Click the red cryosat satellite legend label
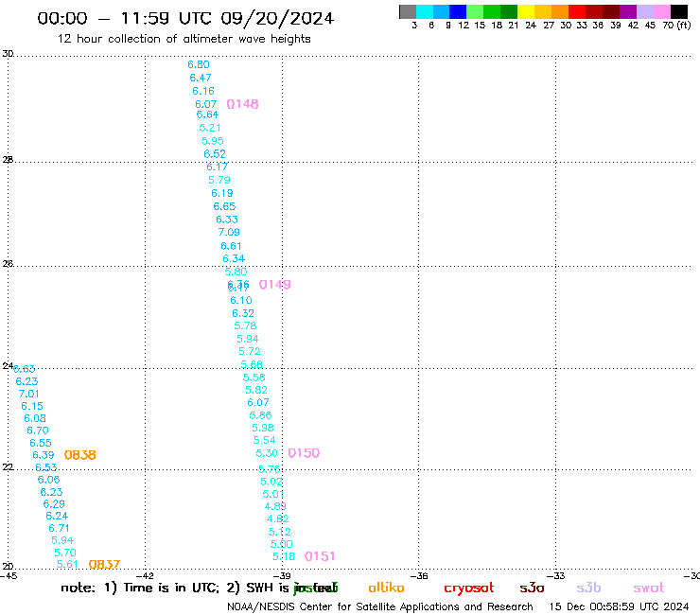The image size is (700, 615). (469, 589)
